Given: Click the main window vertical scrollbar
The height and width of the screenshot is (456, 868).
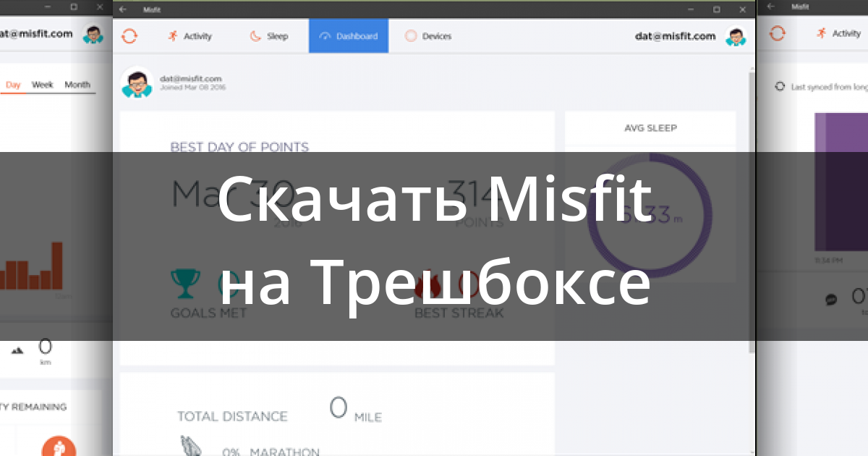Looking at the screenshot, I should click(752, 214).
